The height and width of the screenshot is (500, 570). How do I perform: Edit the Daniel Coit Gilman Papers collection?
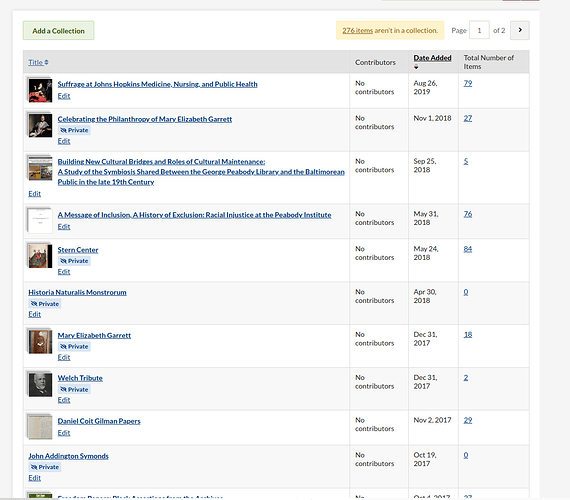coord(64,433)
